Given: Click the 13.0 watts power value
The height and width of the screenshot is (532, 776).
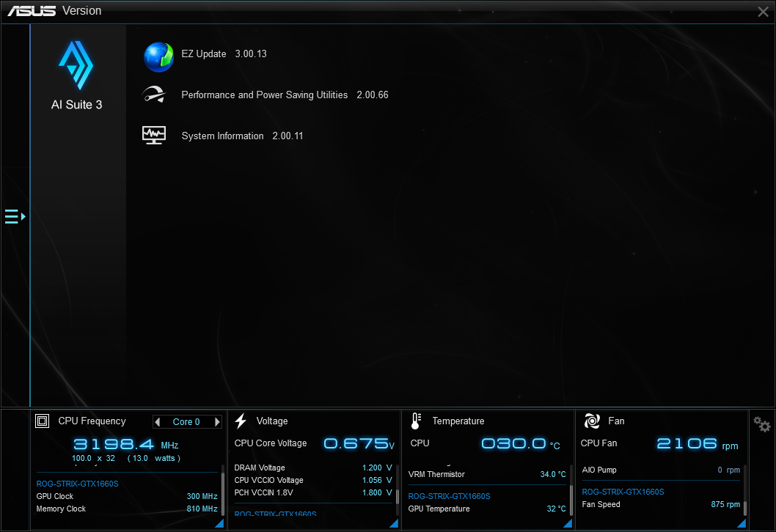Looking at the screenshot, I should (154, 458).
